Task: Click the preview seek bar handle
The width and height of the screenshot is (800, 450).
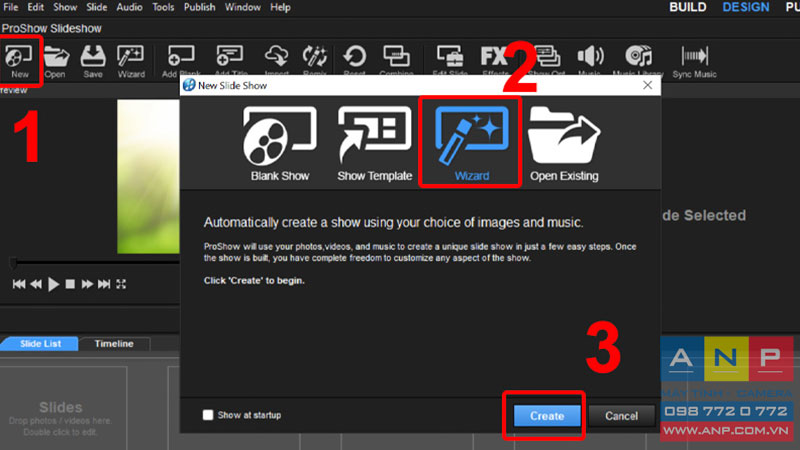Action: 13,263
